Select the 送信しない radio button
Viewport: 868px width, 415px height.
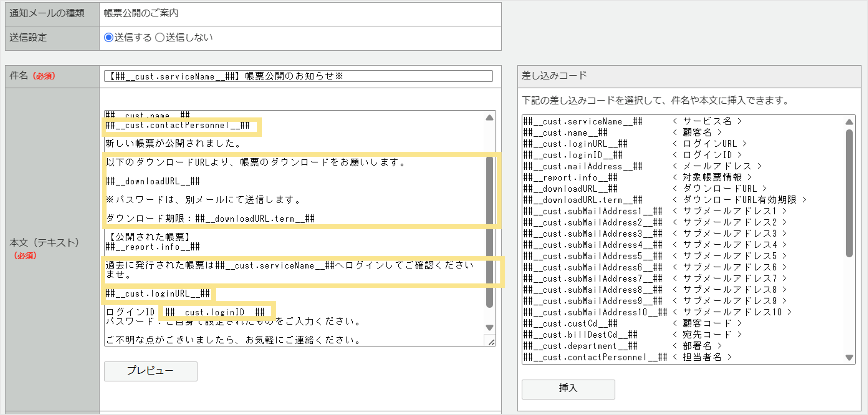160,37
